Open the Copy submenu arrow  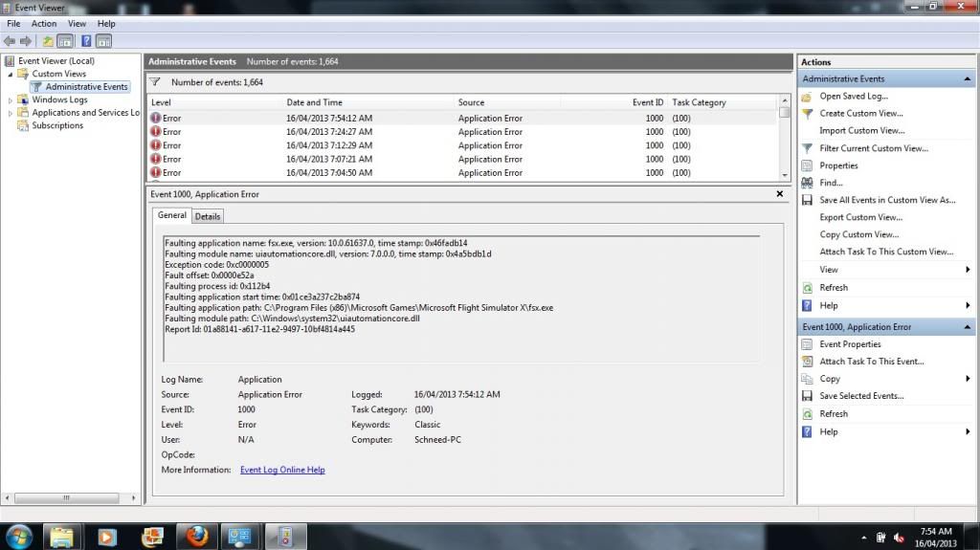point(968,379)
